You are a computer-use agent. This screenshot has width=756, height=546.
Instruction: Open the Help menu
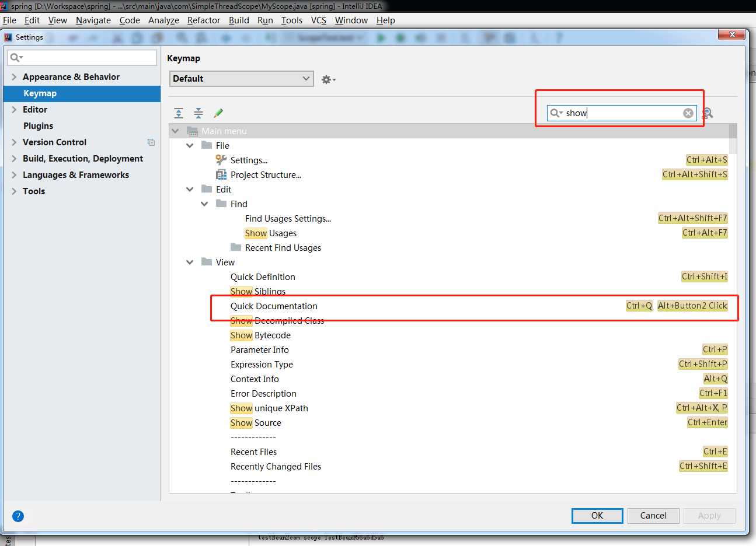386,20
